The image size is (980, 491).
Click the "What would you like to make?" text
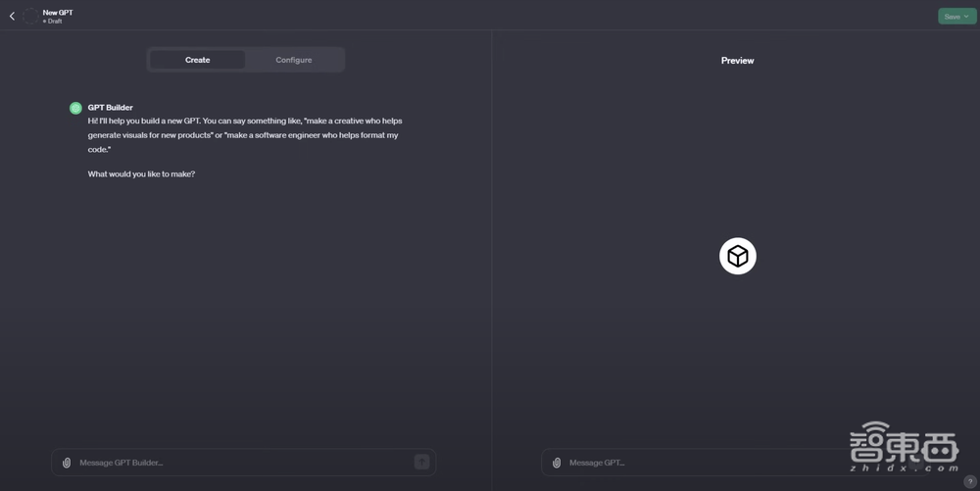point(141,174)
